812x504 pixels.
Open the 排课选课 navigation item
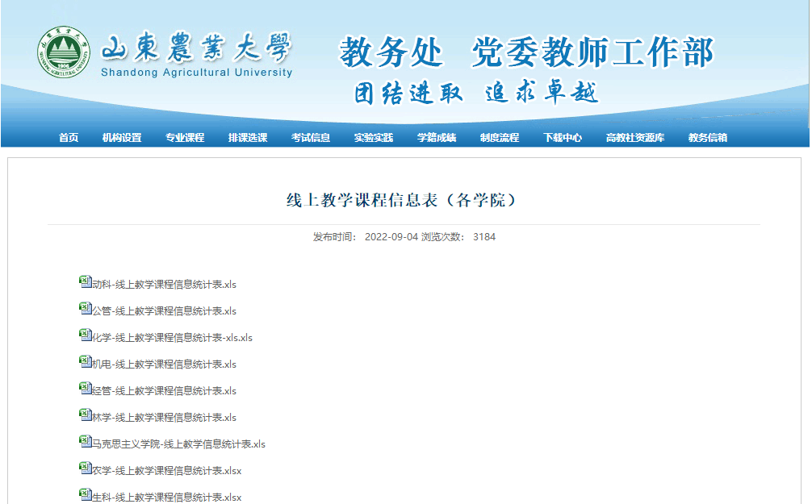pos(248,138)
